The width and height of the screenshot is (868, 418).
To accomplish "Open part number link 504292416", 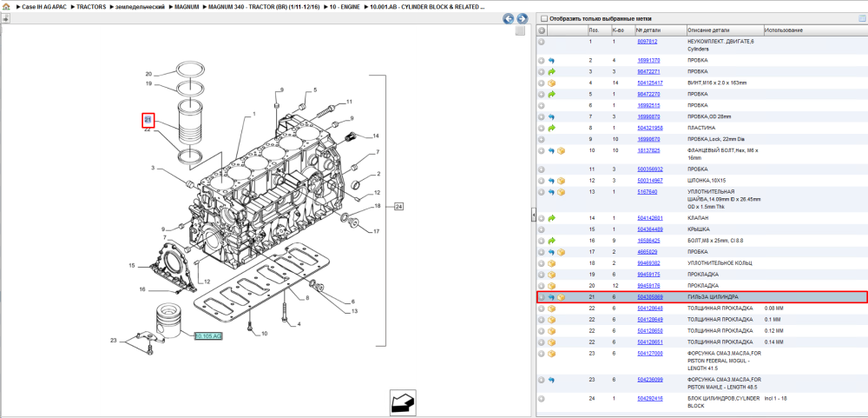I will point(650,399).
